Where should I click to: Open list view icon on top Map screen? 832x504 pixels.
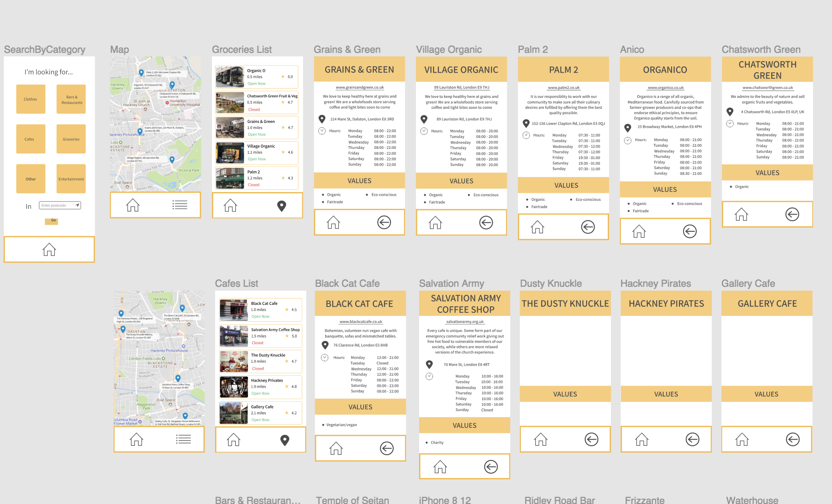click(x=180, y=205)
